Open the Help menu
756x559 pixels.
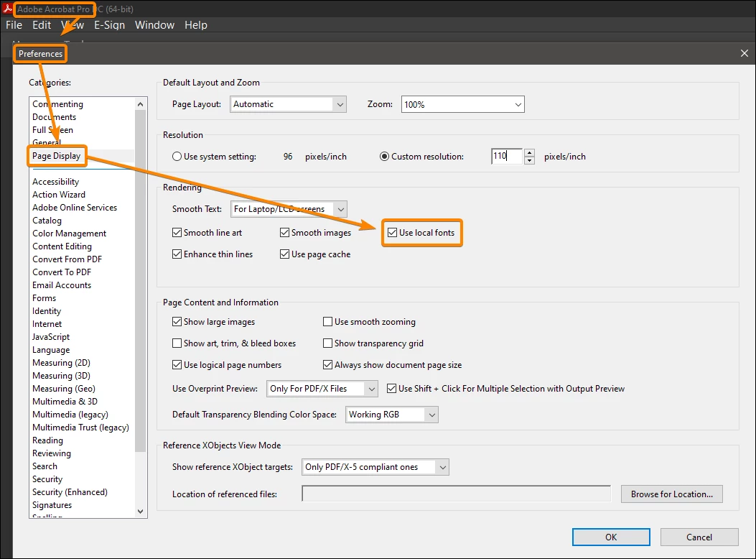[x=196, y=25]
